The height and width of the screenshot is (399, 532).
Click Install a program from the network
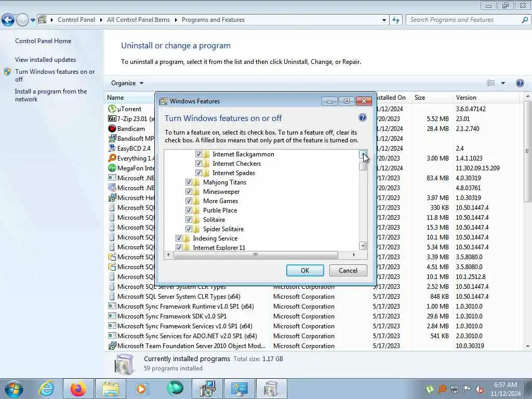50,96
